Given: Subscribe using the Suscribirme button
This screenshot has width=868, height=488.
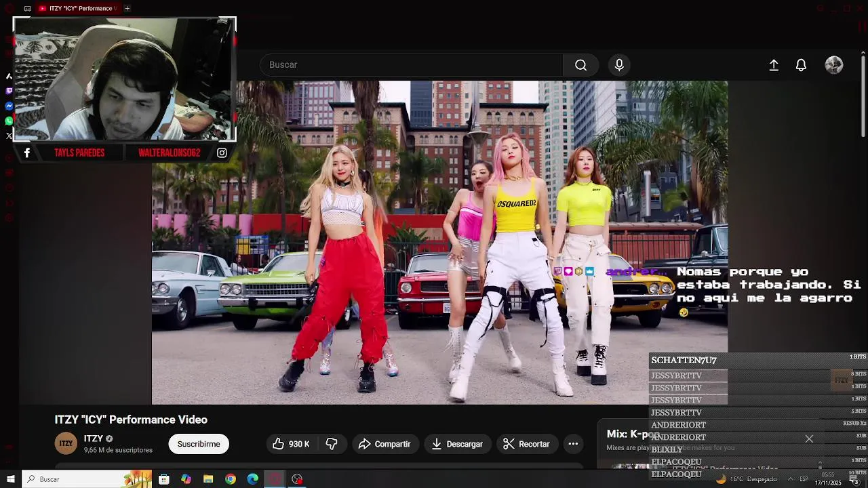Looking at the screenshot, I should click(x=199, y=444).
